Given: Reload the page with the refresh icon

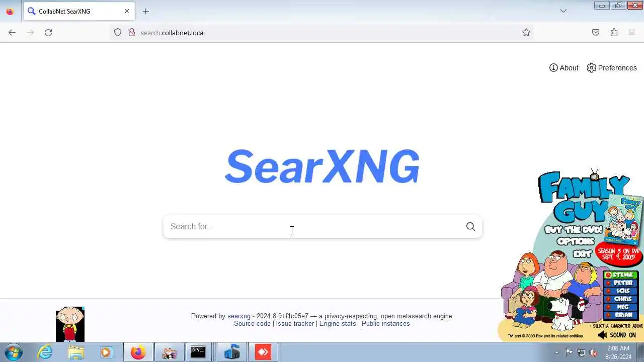Looking at the screenshot, I should click(x=48, y=33).
